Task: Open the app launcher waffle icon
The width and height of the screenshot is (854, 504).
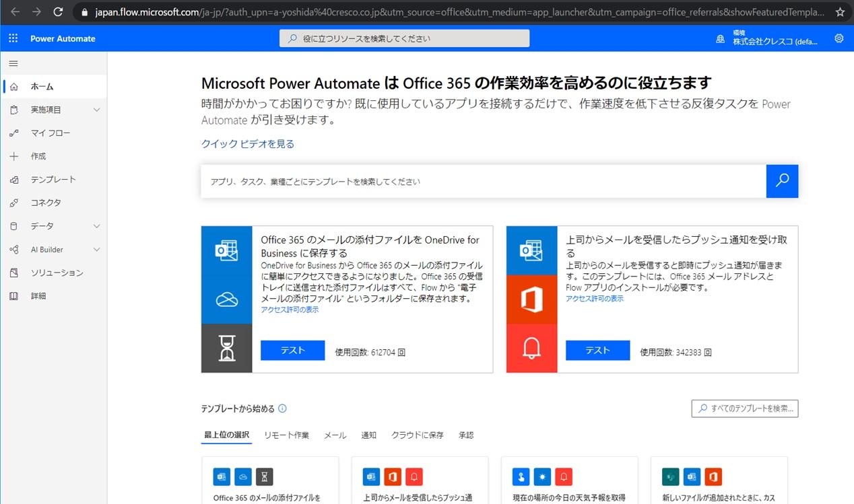Action: [13, 38]
